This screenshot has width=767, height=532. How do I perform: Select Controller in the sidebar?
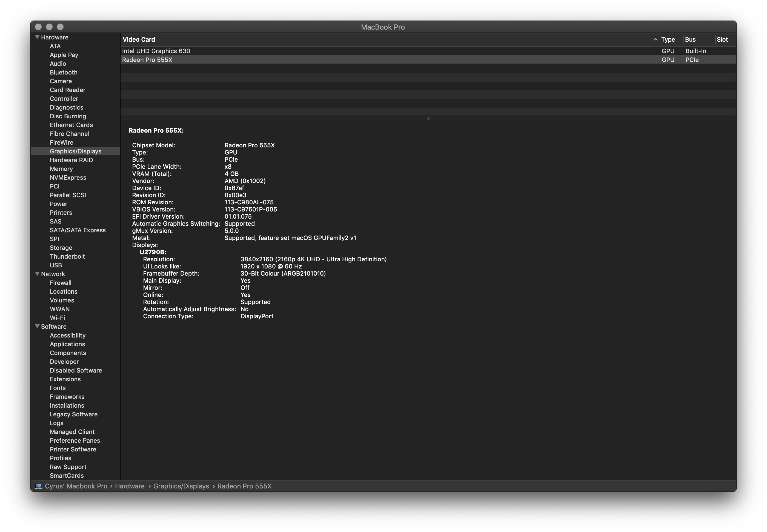click(x=64, y=99)
